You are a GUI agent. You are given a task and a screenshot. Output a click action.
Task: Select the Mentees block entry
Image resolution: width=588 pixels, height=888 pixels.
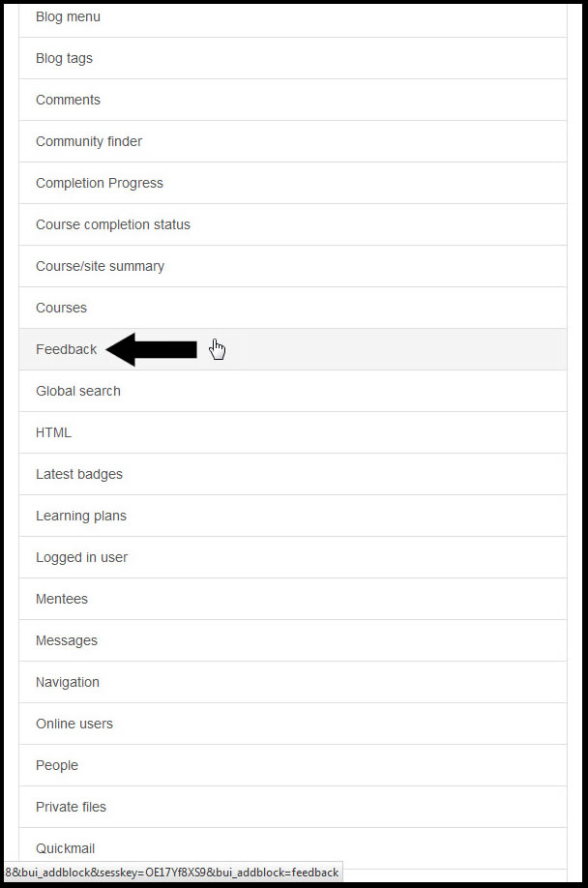coord(293,599)
